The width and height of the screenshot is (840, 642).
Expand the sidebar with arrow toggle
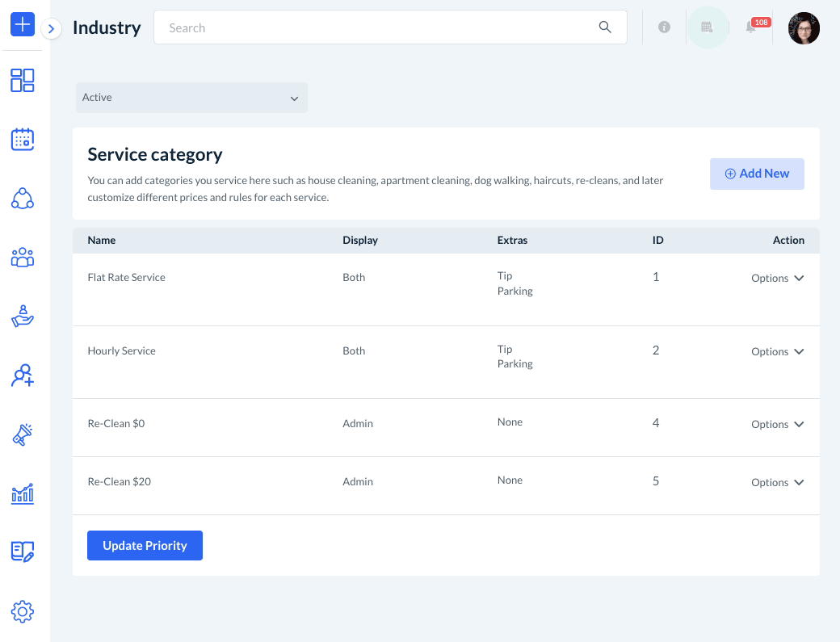51,29
